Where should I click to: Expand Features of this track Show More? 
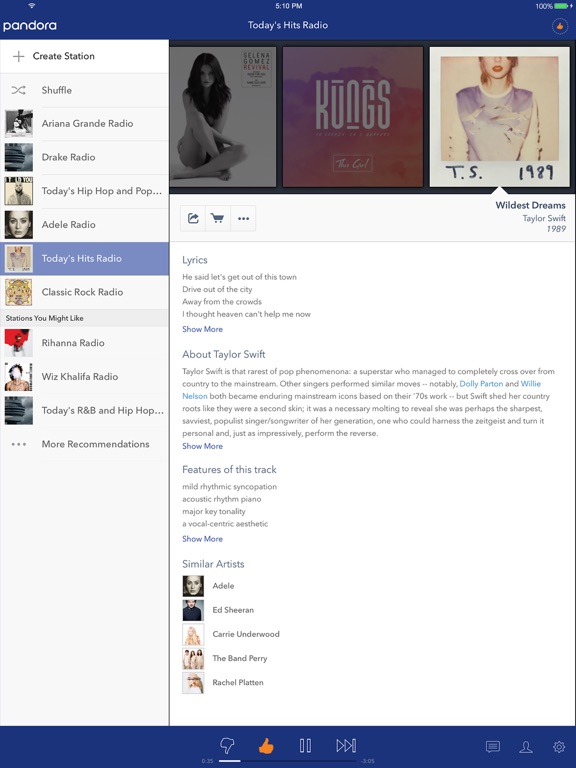202,539
